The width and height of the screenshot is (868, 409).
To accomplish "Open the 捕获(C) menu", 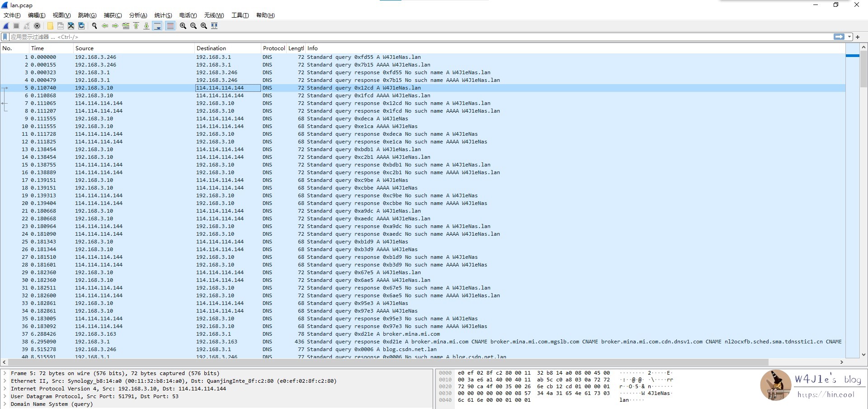I will [x=113, y=15].
